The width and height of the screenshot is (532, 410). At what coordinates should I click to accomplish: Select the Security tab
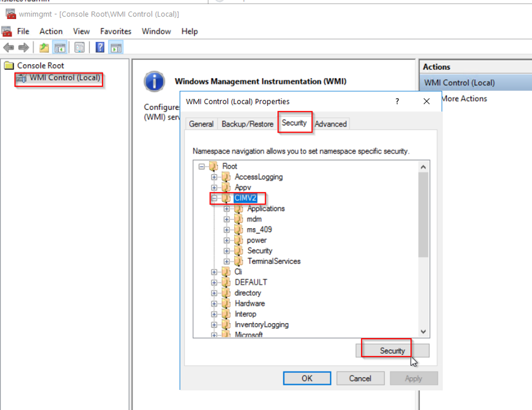tap(294, 122)
